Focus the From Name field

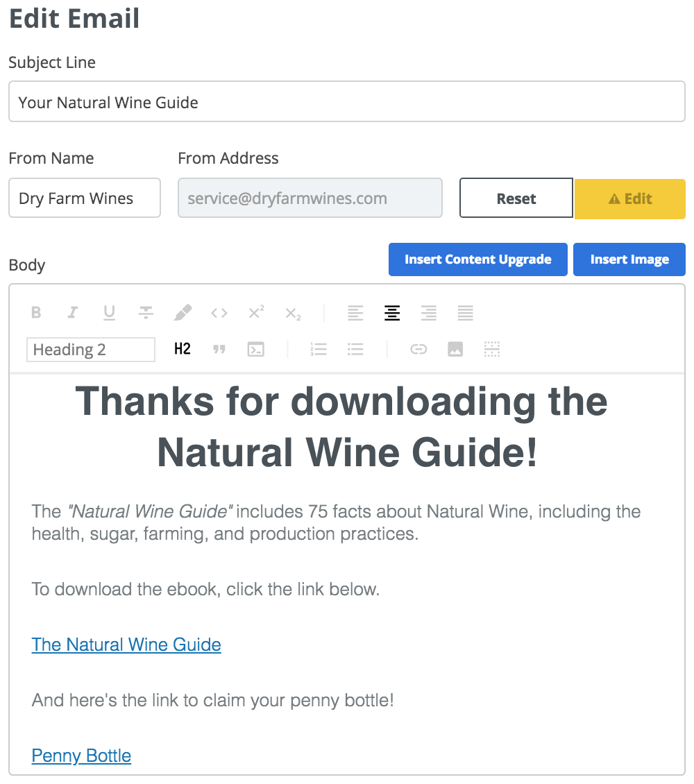pos(85,198)
